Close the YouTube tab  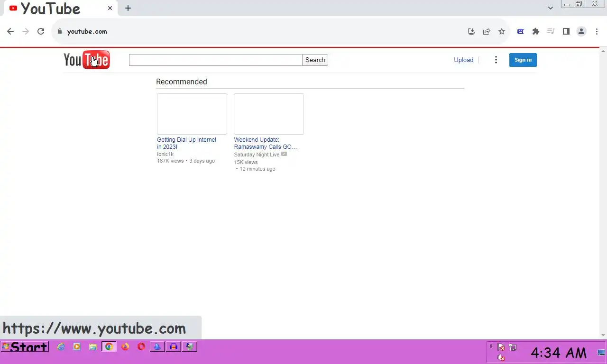click(110, 8)
